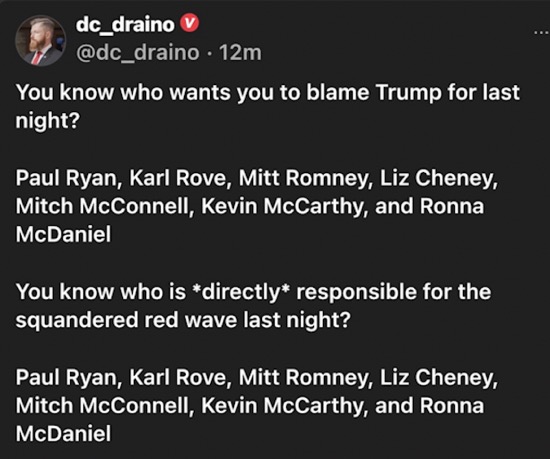Click the word 'night?' ending the first question
The width and height of the screenshot is (550, 459).
point(48,121)
